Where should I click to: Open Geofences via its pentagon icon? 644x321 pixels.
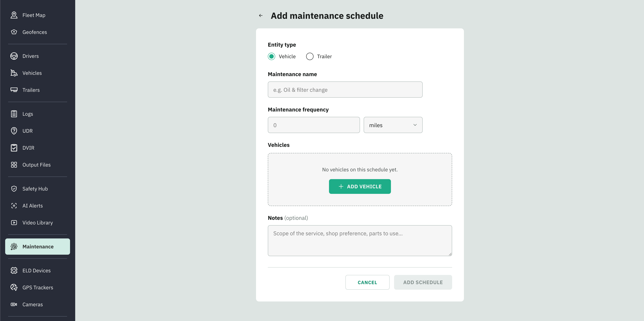[14, 32]
